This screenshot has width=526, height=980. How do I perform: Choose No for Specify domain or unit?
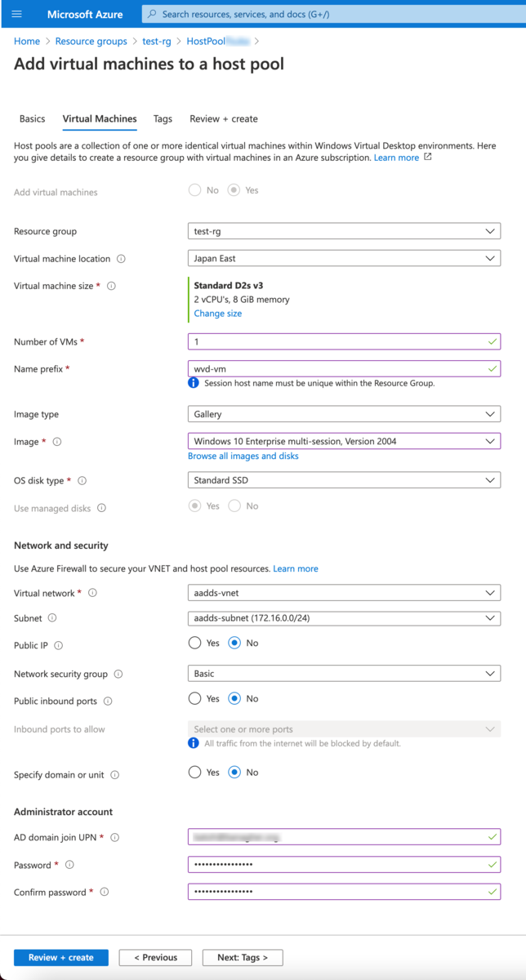pos(234,773)
